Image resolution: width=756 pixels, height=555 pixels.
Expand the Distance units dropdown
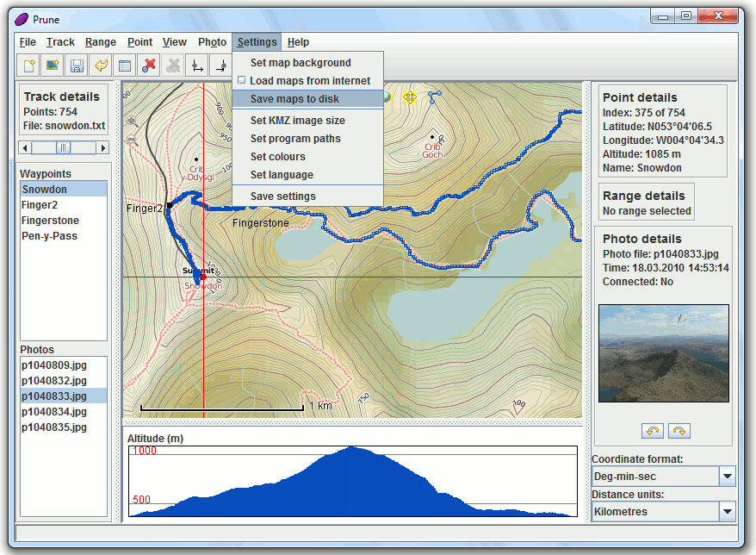(728, 512)
